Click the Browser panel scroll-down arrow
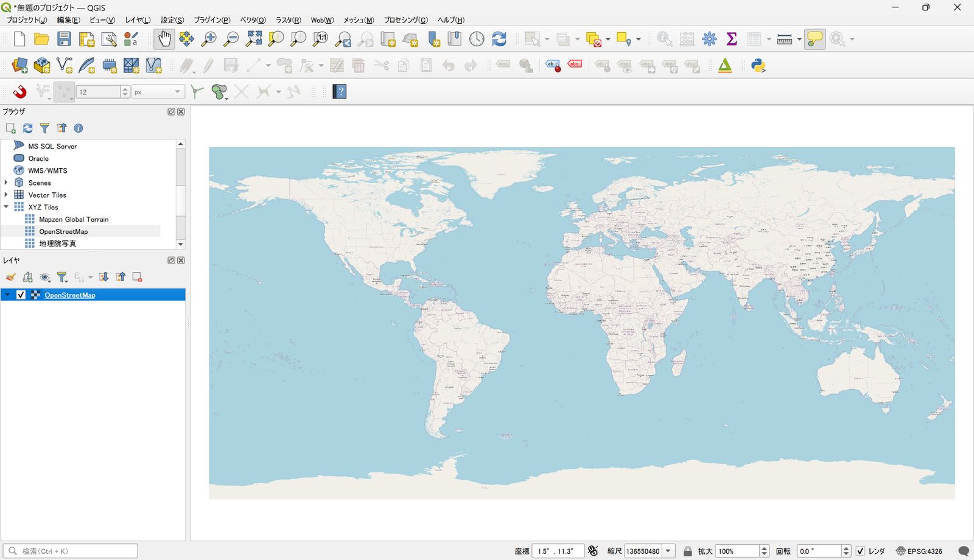This screenshot has height=560, width=974. (x=180, y=244)
